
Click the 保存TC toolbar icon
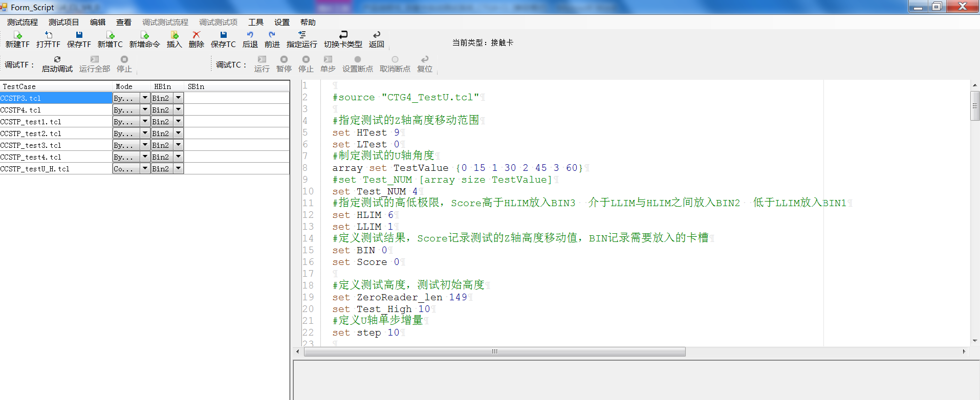[x=224, y=35]
